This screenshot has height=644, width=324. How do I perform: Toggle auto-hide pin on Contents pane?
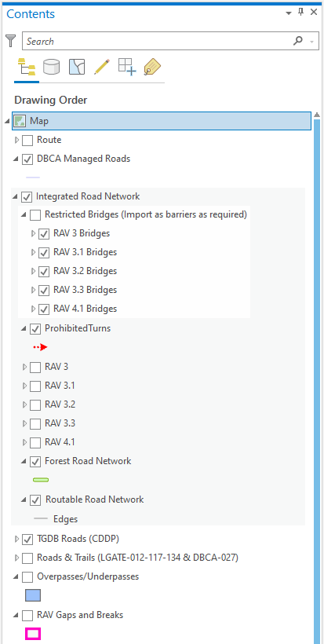[x=301, y=12]
